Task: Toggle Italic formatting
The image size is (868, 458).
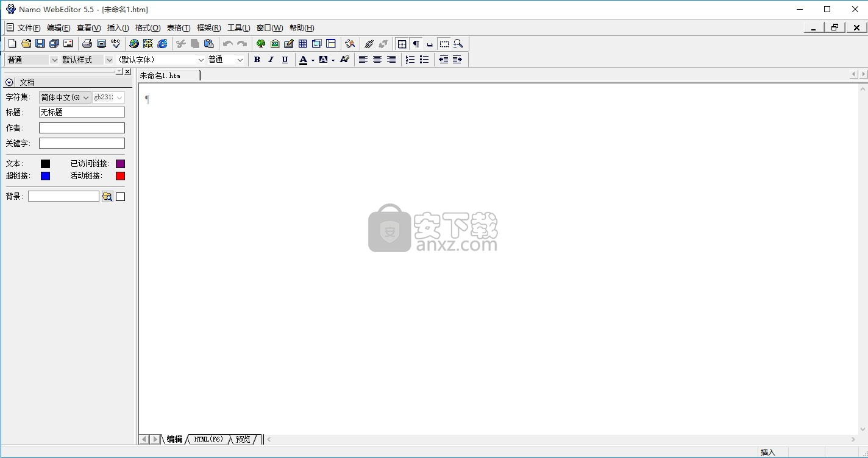Action: click(x=271, y=59)
